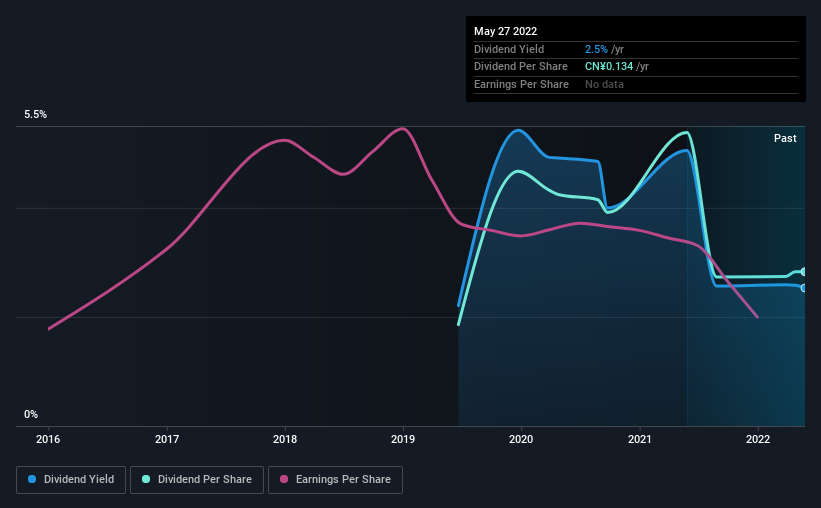The height and width of the screenshot is (508, 821).
Task: Click the 2.5% dividend yield value
Action: [x=596, y=49]
